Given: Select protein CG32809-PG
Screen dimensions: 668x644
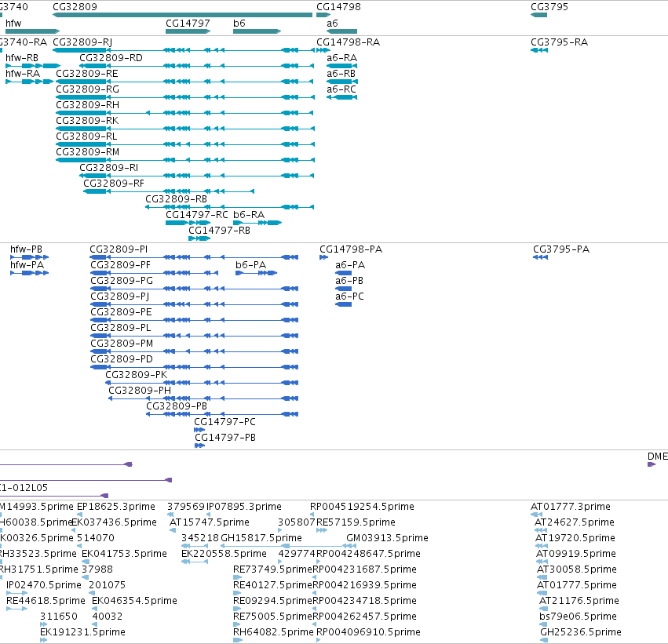Looking at the screenshot, I should (194, 289).
